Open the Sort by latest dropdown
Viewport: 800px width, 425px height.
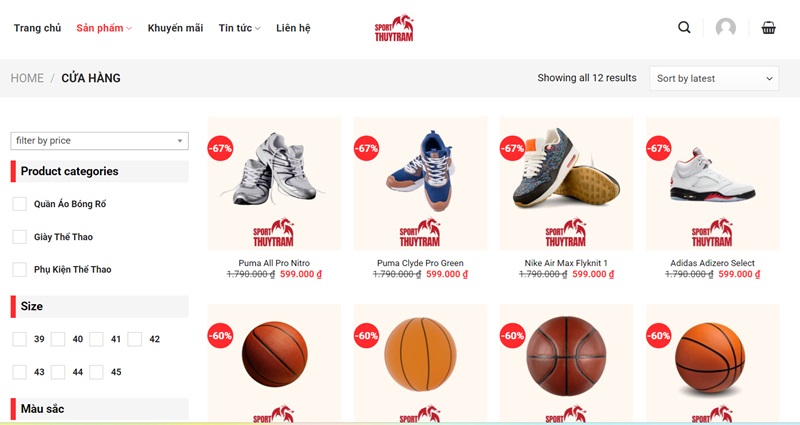click(x=714, y=79)
